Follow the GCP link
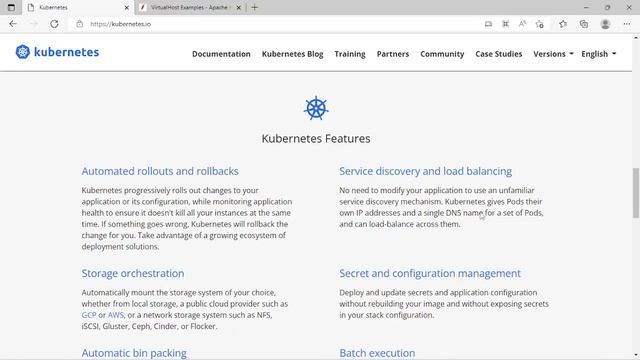The image size is (640, 360). [89, 315]
